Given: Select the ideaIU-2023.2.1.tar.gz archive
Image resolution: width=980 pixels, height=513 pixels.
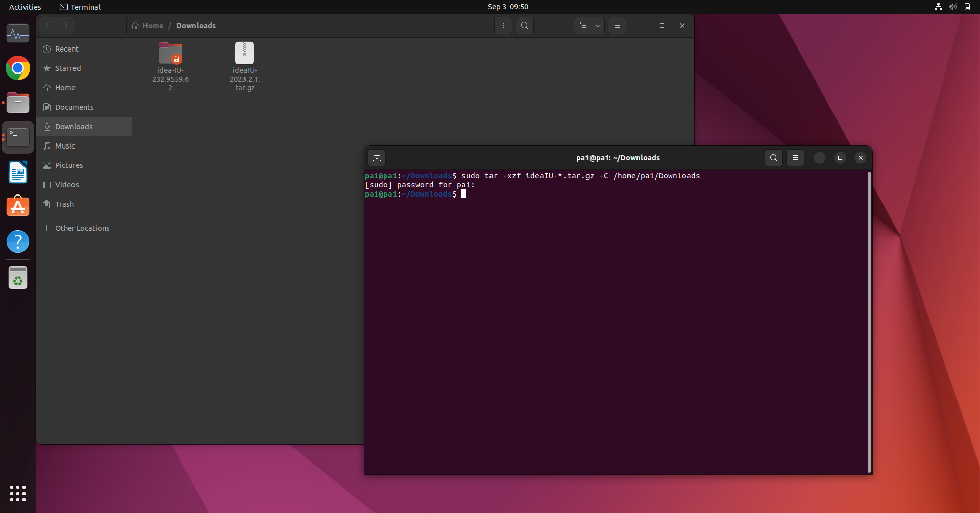Looking at the screenshot, I should [244, 66].
